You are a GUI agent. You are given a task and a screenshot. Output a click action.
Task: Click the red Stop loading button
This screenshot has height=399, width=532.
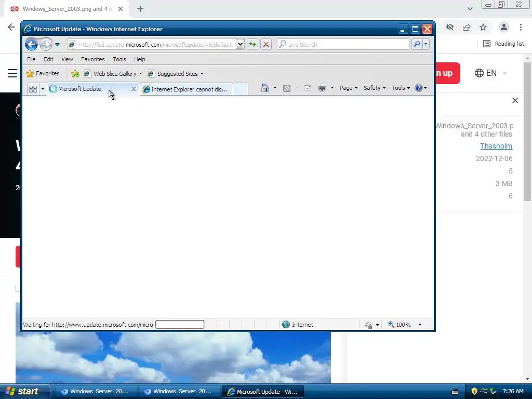(x=266, y=45)
